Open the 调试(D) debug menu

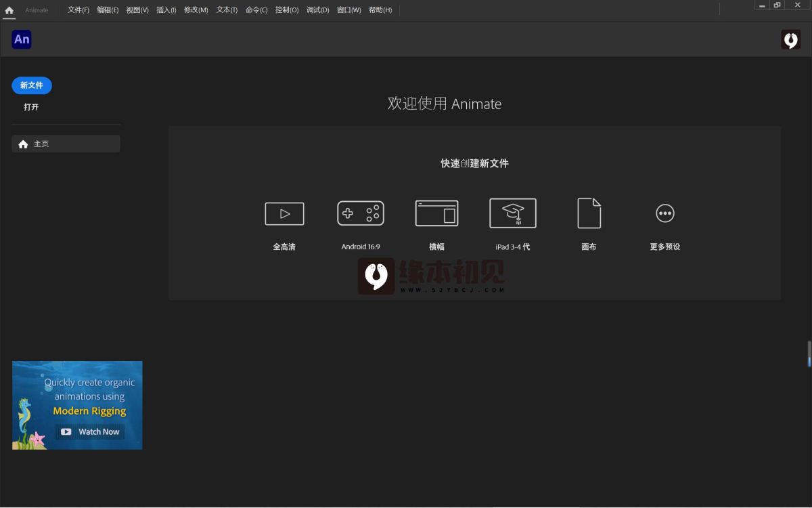click(318, 10)
